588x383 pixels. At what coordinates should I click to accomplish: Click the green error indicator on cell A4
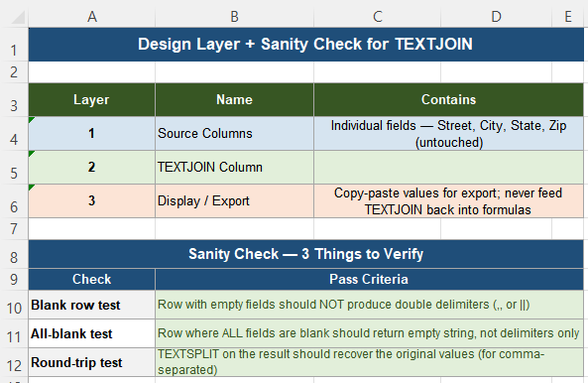[x=31, y=119]
